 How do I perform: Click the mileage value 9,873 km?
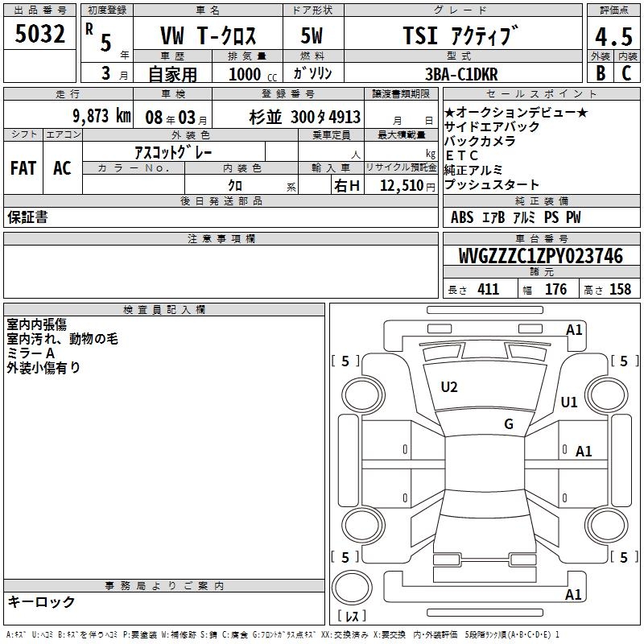[101, 115]
